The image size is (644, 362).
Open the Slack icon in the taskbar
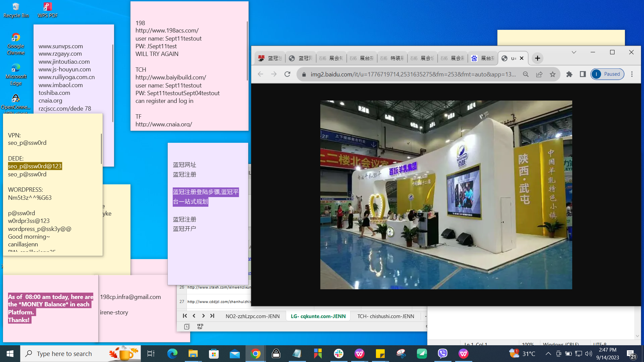click(x=339, y=354)
